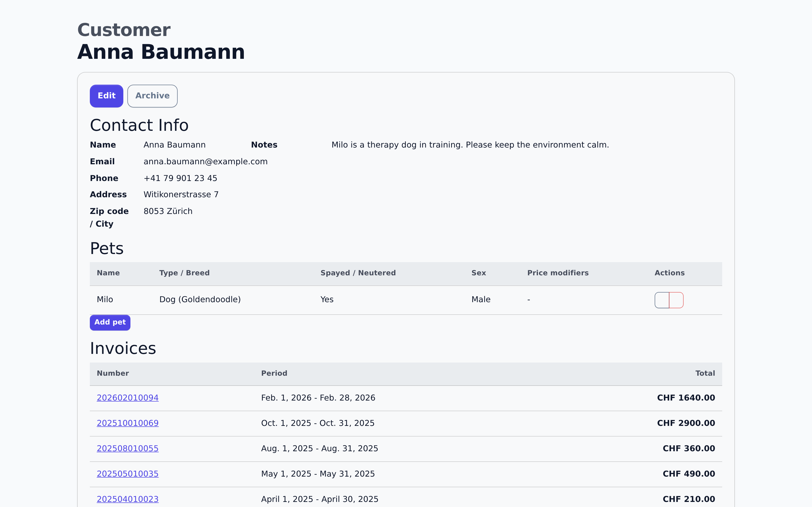Click the red-outlined action button for Milo
812x507 pixels.
pos(676,300)
